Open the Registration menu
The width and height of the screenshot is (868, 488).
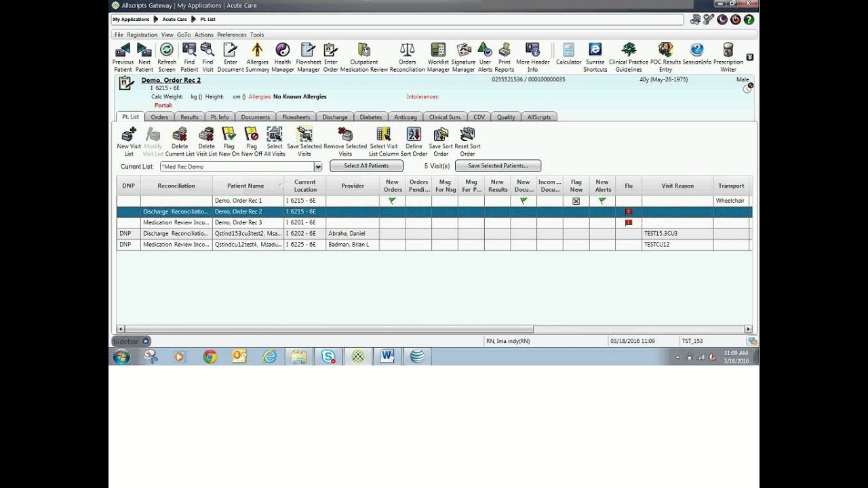[142, 35]
